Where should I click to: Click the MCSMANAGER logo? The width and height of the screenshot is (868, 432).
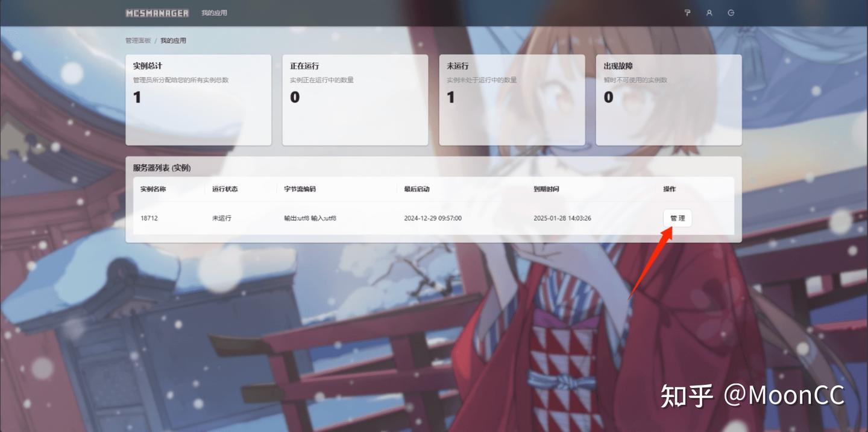tap(157, 13)
